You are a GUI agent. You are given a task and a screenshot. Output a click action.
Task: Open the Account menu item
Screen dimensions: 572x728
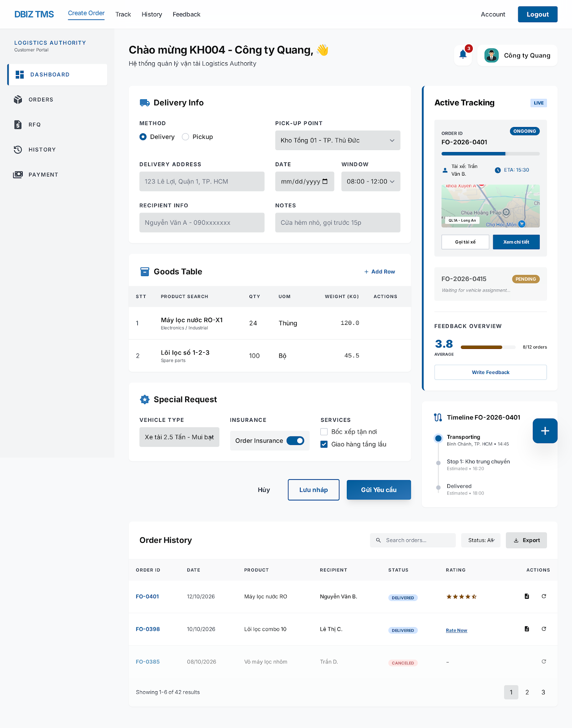pos(493,15)
